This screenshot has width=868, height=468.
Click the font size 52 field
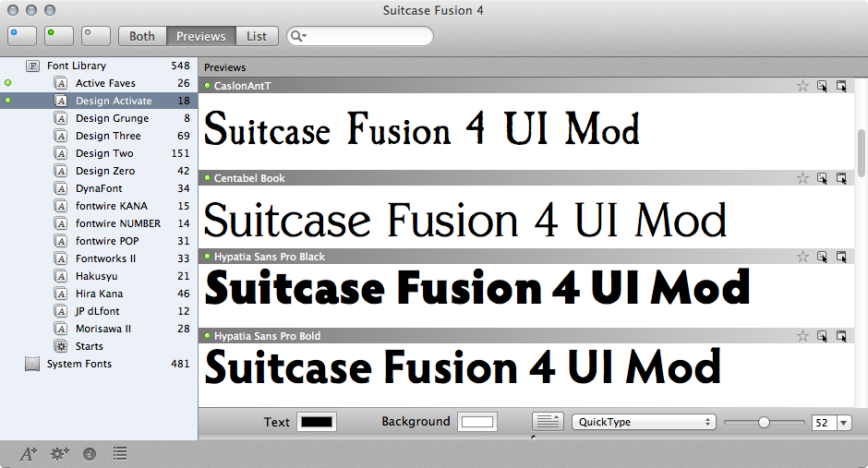[x=824, y=423]
